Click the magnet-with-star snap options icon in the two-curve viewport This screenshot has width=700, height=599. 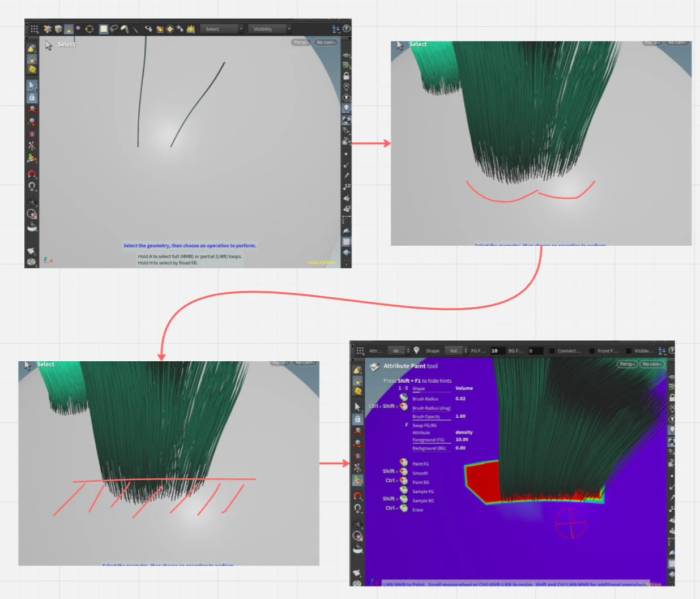tap(32, 186)
